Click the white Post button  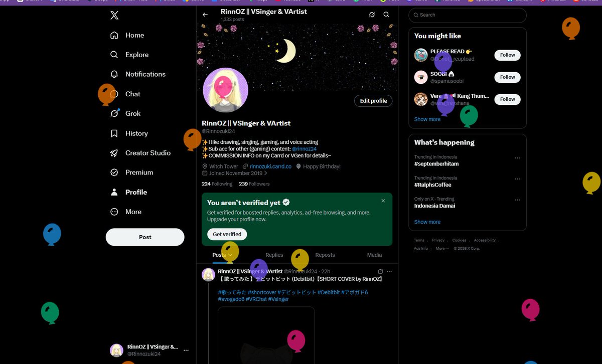point(145,237)
